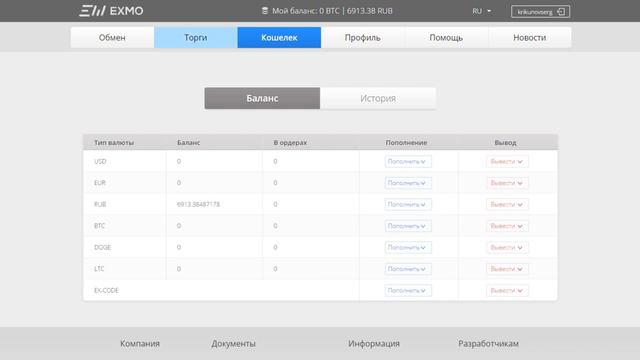The width and height of the screenshot is (640, 360).
Task: Click the В ордерах column header
Action: pos(290,143)
